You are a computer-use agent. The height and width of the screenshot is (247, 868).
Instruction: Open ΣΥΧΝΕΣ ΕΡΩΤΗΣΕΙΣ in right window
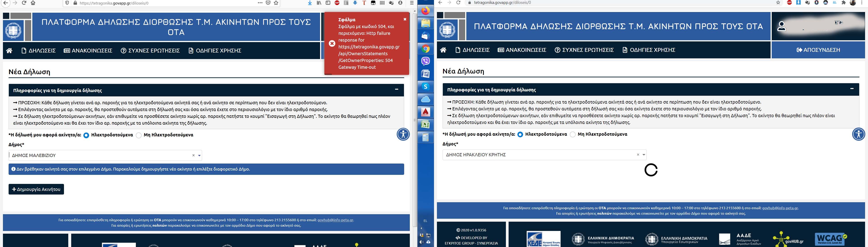[x=584, y=50]
